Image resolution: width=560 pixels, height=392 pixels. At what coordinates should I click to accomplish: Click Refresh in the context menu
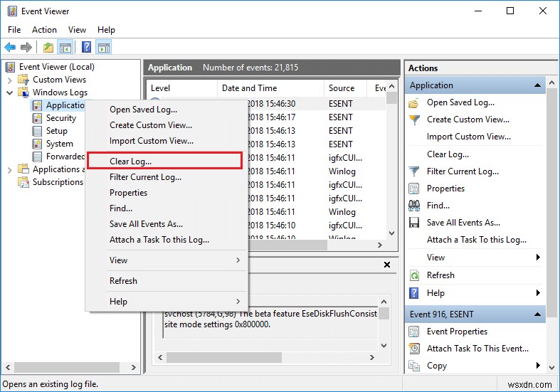click(x=167, y=281)
